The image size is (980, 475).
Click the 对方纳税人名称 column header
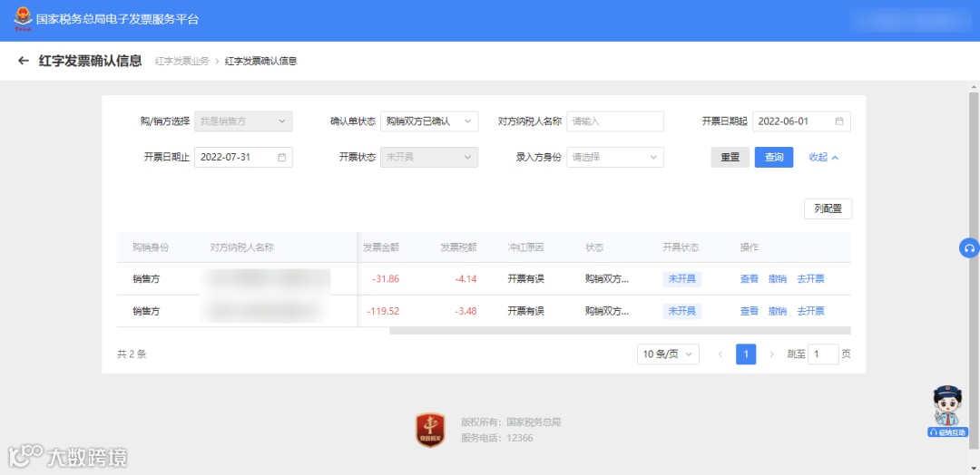(x=242, y=247)
